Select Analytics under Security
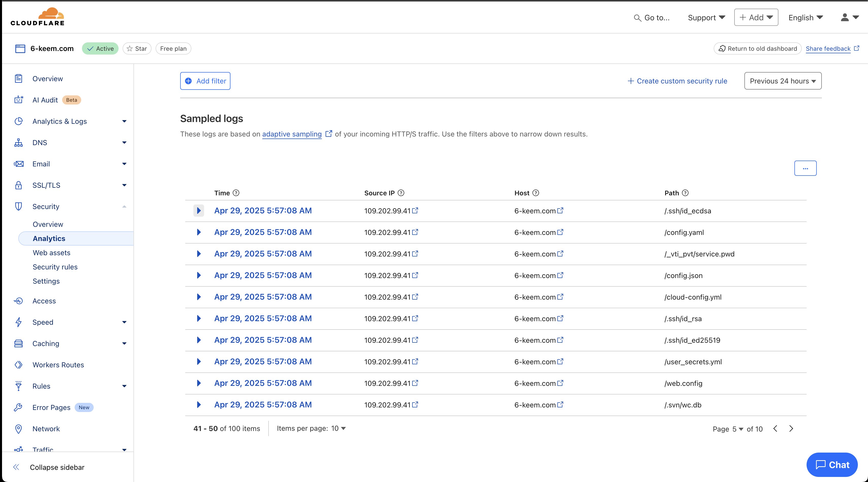The image size is (868, 482). point(76,238)
